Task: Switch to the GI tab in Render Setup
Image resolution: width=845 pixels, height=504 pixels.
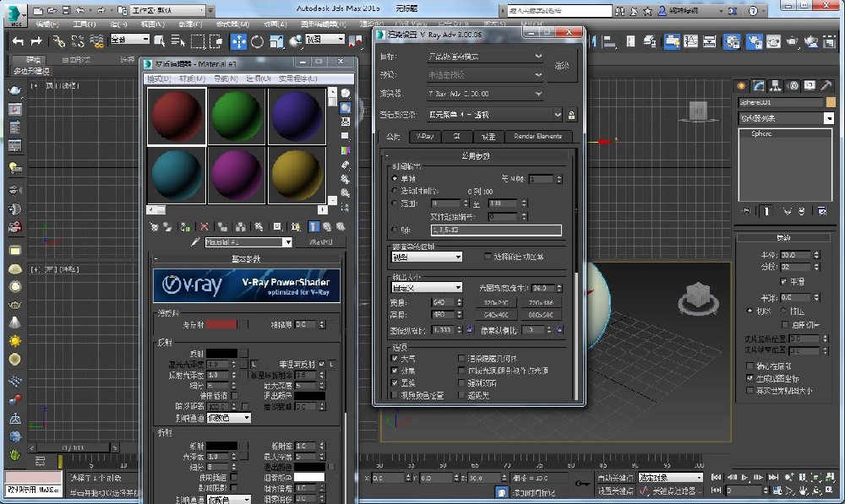Action: 456,136
